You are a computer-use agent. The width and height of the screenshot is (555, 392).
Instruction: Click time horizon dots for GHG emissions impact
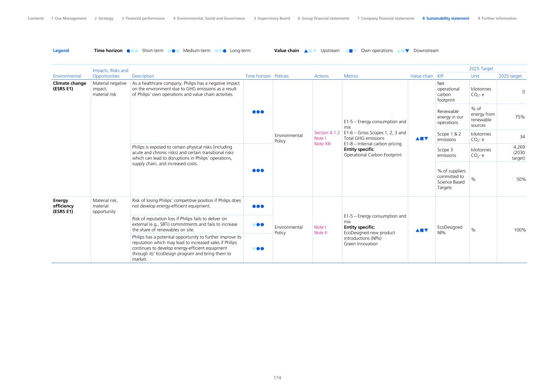pos(258,112)
